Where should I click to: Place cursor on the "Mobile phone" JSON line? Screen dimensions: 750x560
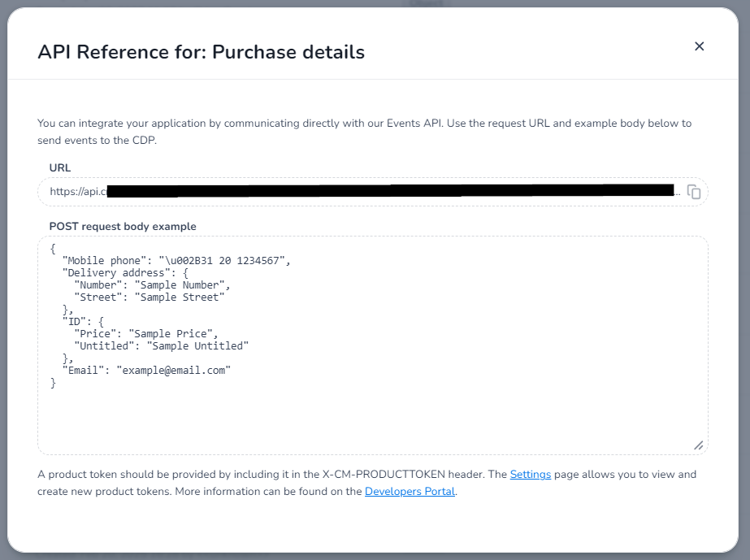pos(176,260)
